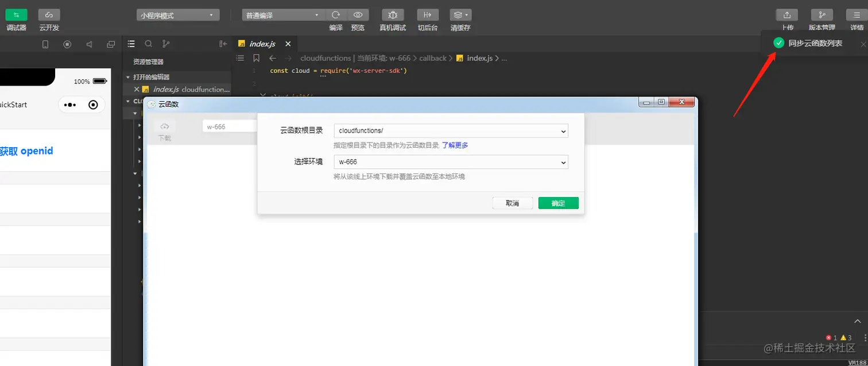Click the 编译 compile refresh icon

(x=336, y=15)
